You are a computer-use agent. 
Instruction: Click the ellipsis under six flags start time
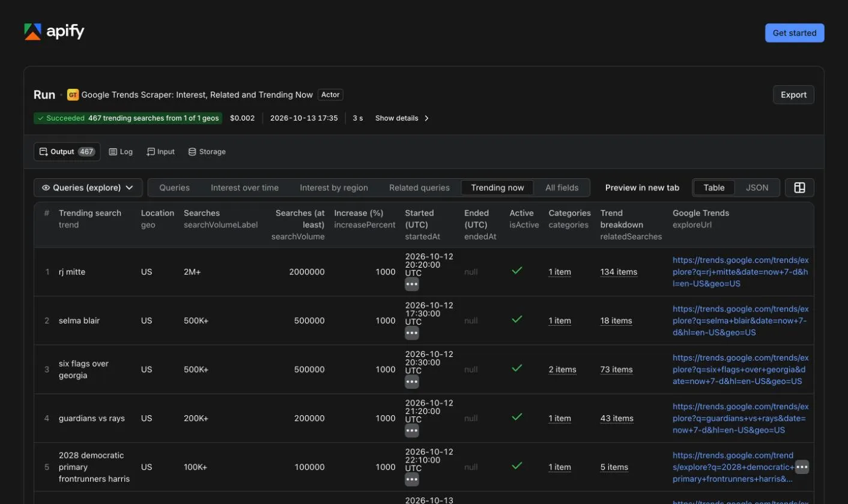412,382
